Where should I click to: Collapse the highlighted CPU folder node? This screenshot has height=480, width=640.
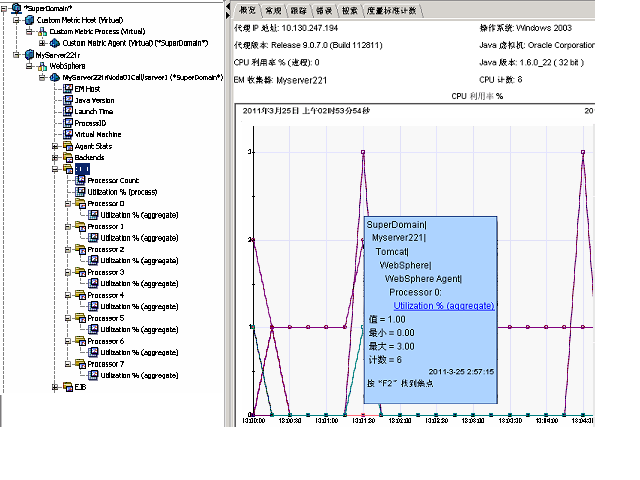(55, 169)
